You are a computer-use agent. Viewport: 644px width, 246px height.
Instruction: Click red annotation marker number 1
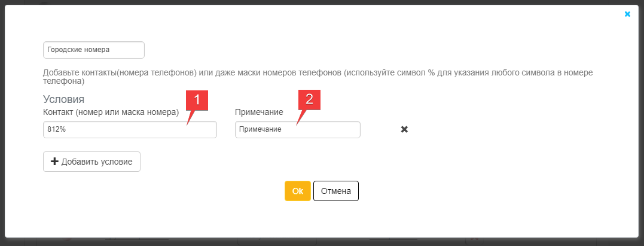point(197,101)
